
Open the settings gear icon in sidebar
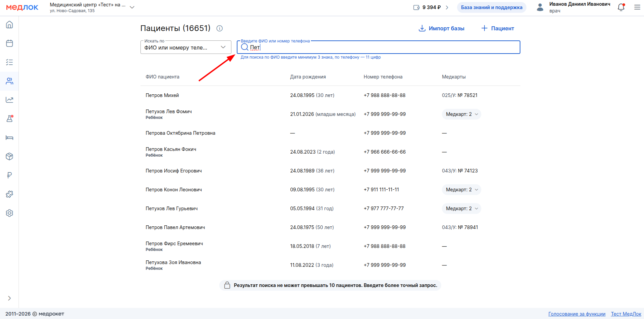click(9, 213)
